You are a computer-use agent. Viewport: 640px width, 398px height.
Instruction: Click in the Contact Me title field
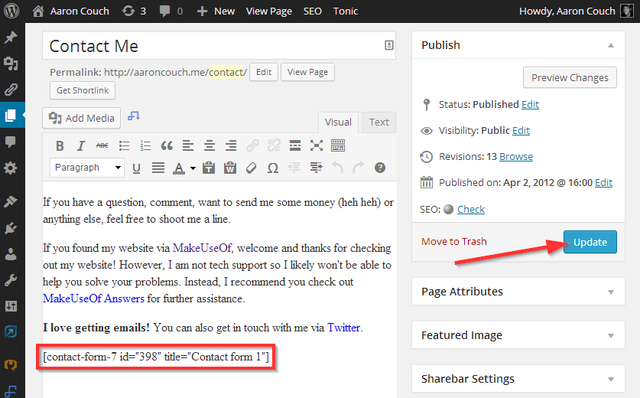click(219, 46)
